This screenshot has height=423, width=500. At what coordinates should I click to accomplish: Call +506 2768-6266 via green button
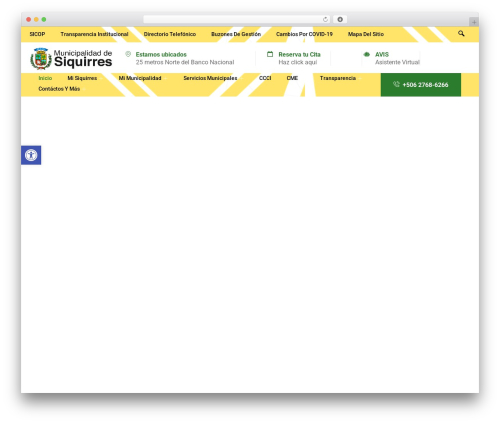421,85
